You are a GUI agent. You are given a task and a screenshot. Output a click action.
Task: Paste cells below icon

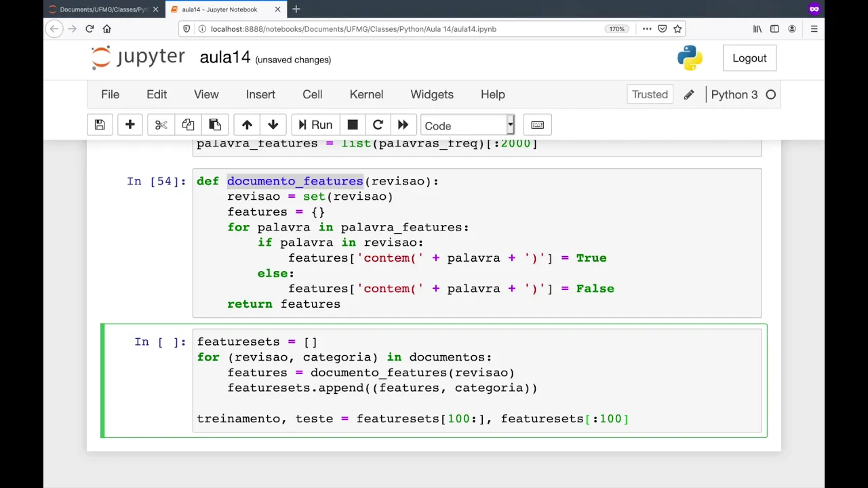pyautogui.click(x=215, y=125)
